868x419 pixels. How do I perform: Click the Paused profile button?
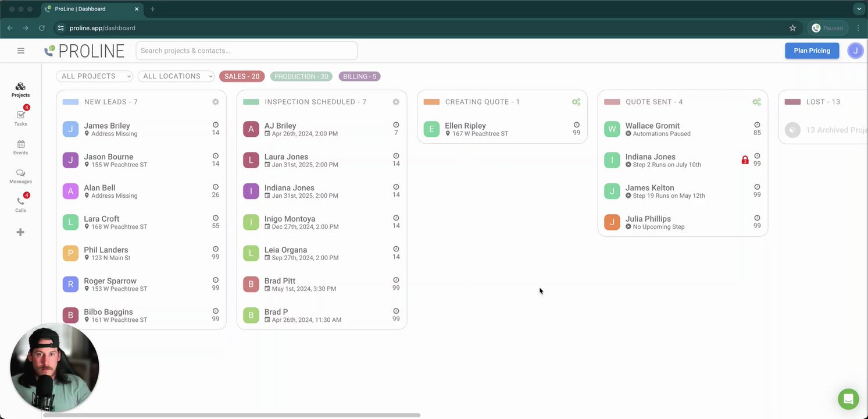[x=827, y=28]
